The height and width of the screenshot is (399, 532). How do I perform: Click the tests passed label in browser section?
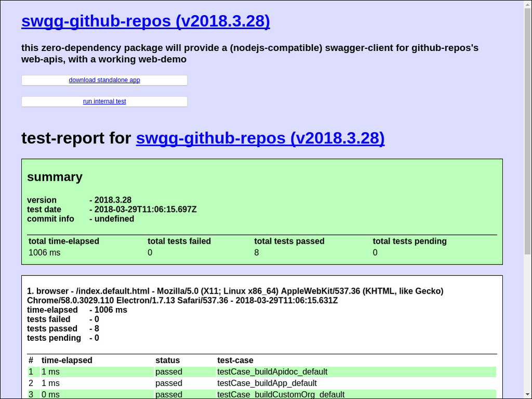(x=52, y=329)
